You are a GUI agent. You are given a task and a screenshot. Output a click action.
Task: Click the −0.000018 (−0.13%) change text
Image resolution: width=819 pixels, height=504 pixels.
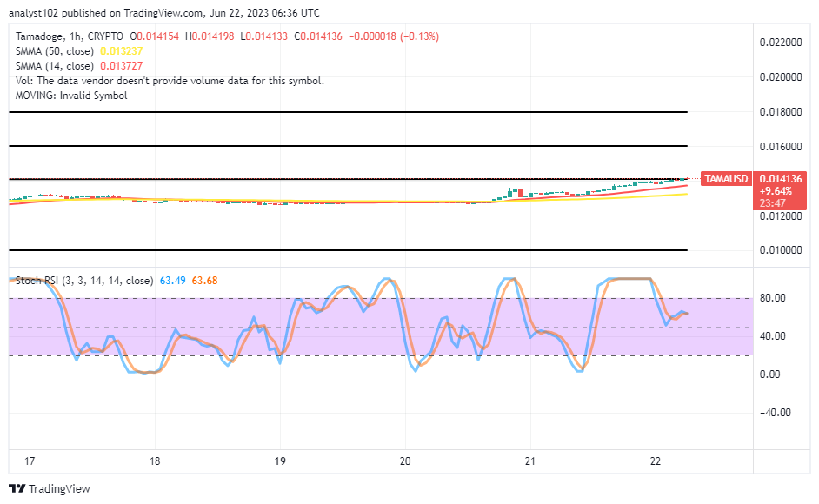tap(394, 36)
